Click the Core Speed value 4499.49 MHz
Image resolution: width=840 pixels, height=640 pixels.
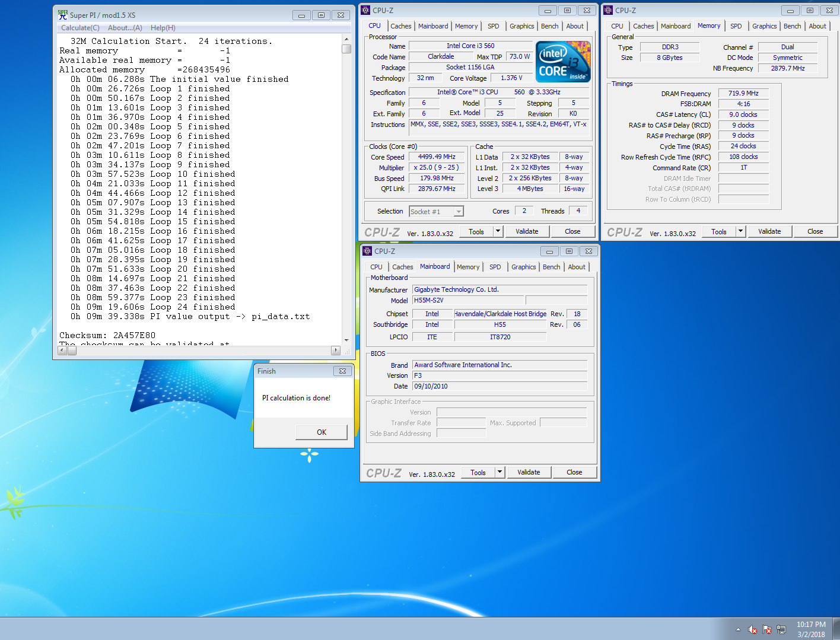pyautogui.click(x=437, y=157)
